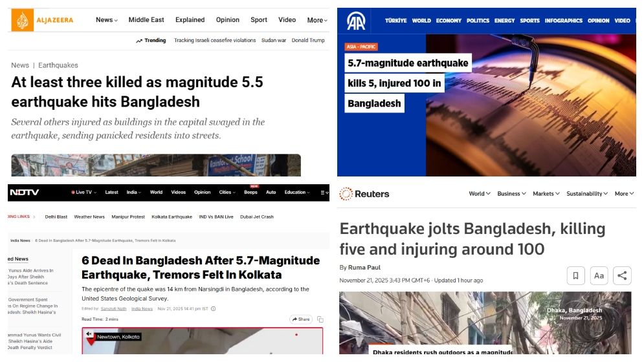Open the NDTV logo home link
Viewport: 644px width, 362px height.
[25, 192]
